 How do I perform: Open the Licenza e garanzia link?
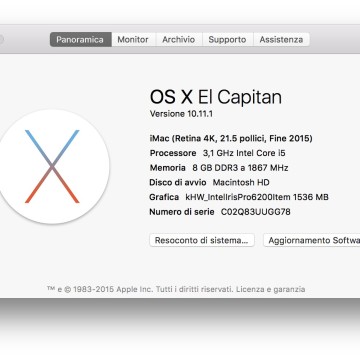tap(270, 289)
